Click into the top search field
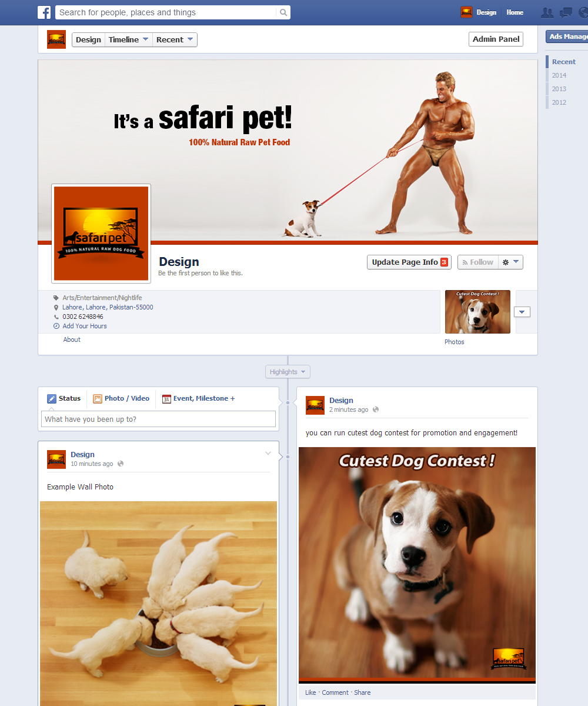Screen dimensions: 588x706 (x=166, y=12)
